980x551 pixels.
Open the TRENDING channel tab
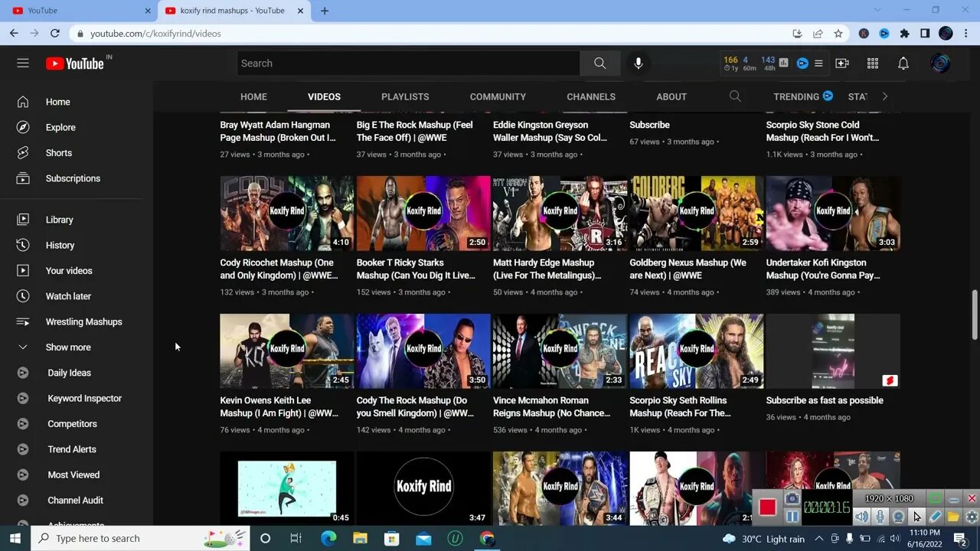(803, 96)
